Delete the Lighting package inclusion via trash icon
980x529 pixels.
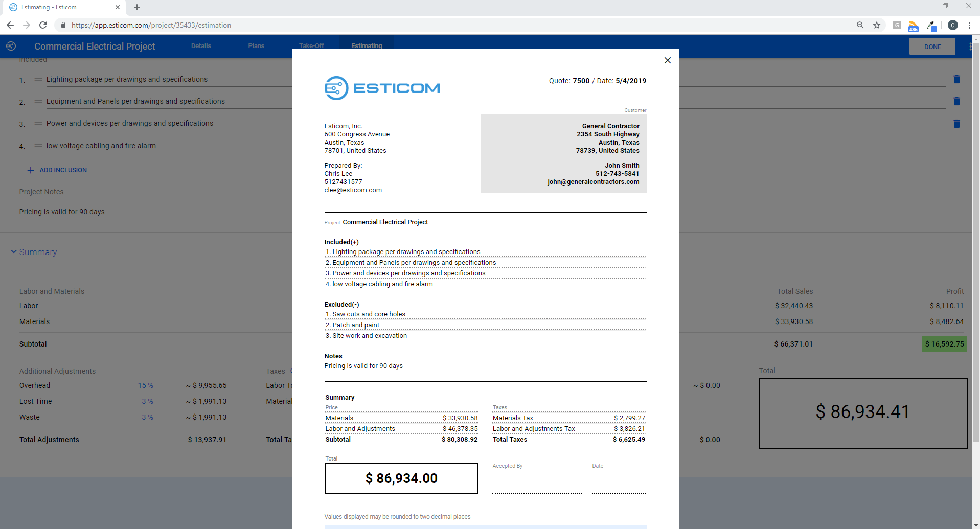point(956,79)
